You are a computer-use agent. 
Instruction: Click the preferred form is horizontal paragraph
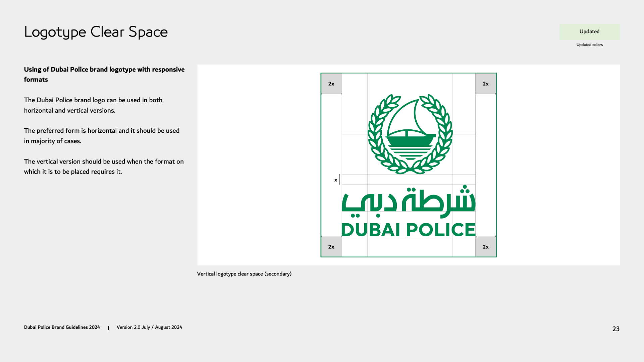coord(101,136)
